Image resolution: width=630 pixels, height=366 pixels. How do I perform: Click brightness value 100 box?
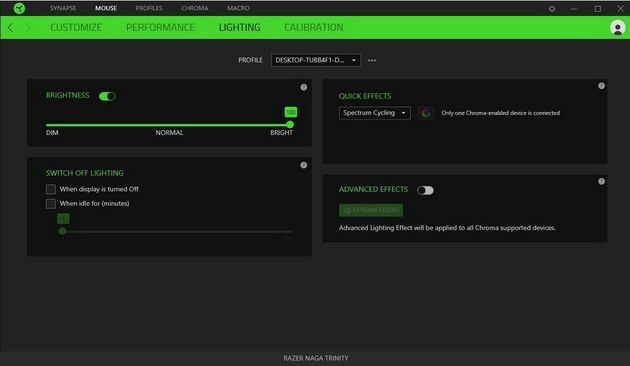291,112
